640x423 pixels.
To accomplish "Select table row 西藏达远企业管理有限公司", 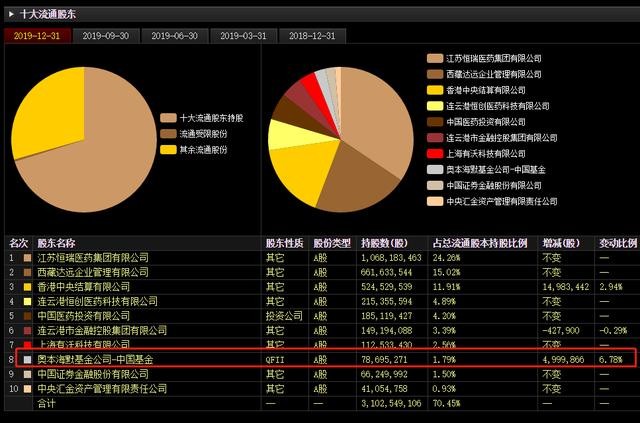I will pos(320,272).
